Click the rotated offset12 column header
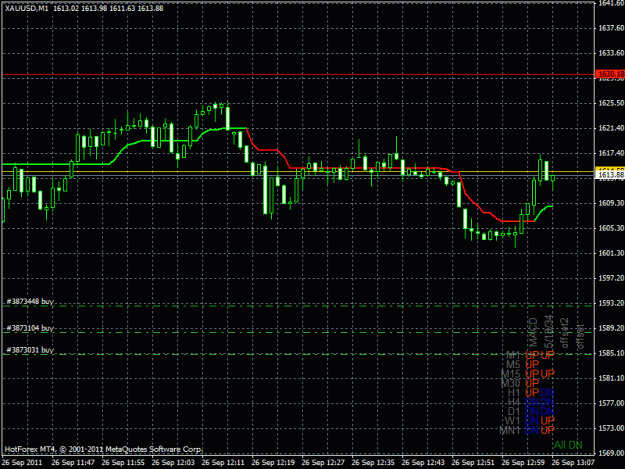Image resolution: width=625 pixels, height=469 pixels. 565,333
